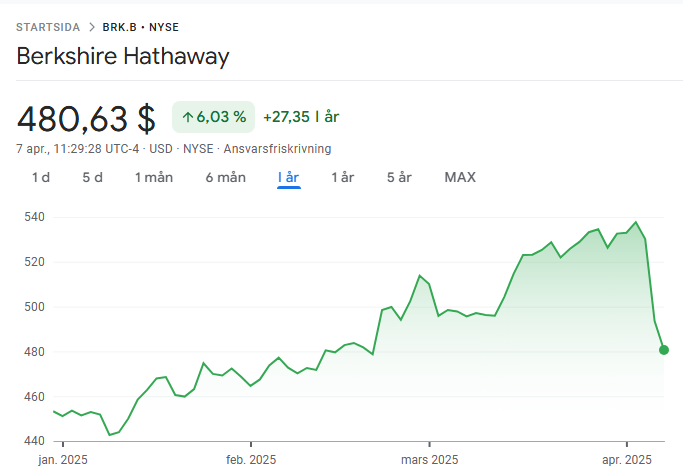Choose the 5 år time range

(x=399, y=177)
